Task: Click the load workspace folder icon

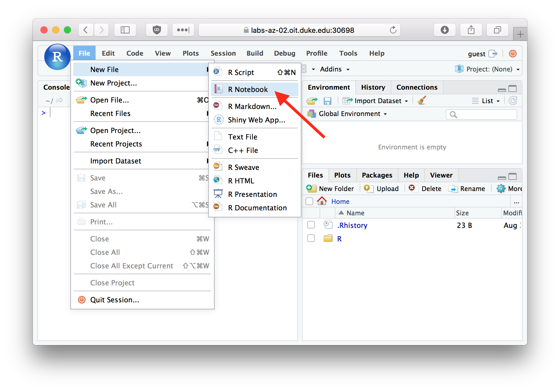Action: [312, 101]
